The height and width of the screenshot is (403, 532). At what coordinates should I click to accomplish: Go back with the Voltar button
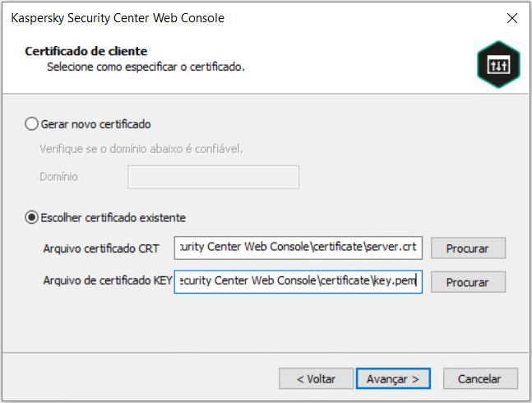[314, 378]
